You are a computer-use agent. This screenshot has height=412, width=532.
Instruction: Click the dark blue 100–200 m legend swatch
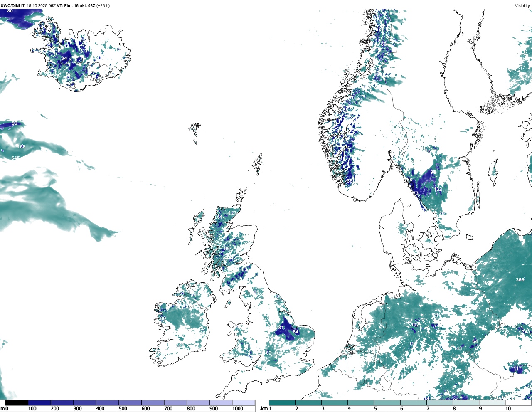tap(39, 402)
